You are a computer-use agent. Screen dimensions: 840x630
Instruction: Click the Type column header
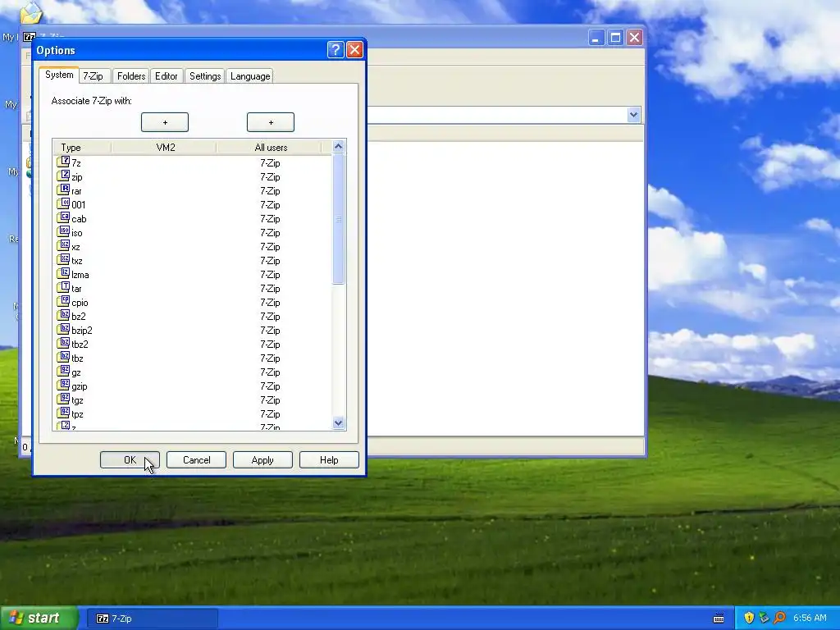(82, 148)
